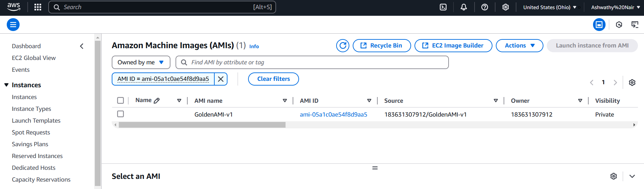Image resolution: width=644 pixels, height=189 pixels.
Task: Sort by the AMI name column arrow
Action: (285, 100)
